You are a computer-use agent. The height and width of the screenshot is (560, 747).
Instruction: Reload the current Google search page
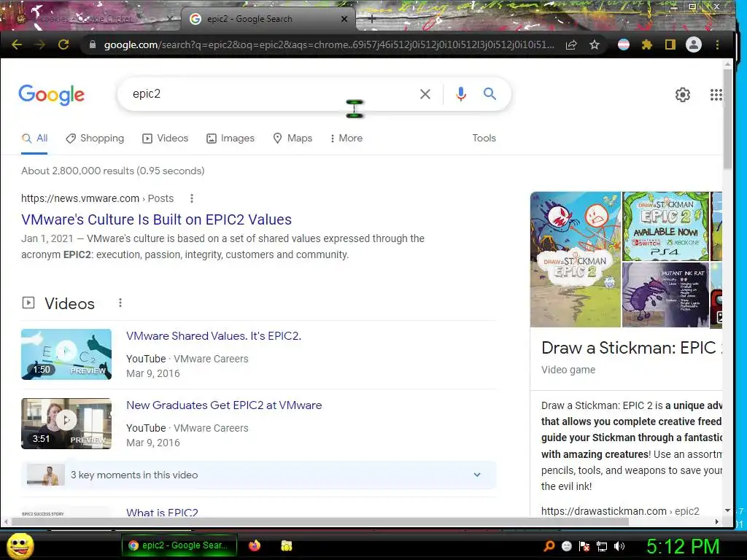click(63, 44)
